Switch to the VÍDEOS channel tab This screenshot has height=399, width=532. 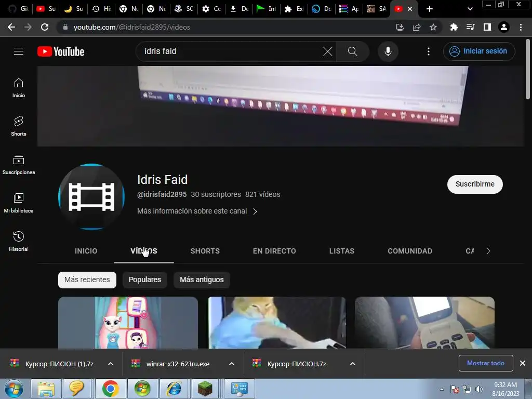tap(144, 251)
